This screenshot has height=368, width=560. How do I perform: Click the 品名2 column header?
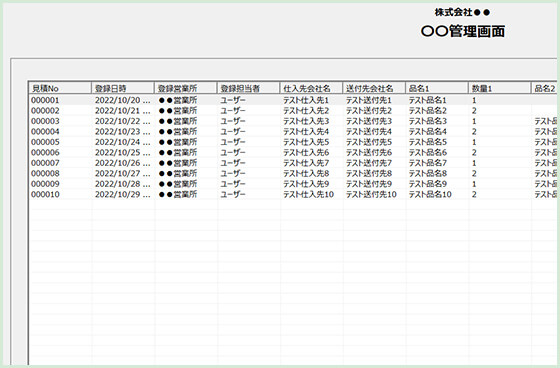544,88
